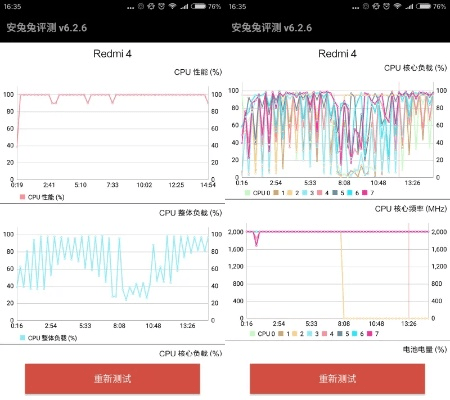Viewport: 450px width, 400px height.
Task: Tap the CPU 整体负载 (%) chart title
Action: pos(190,213)
